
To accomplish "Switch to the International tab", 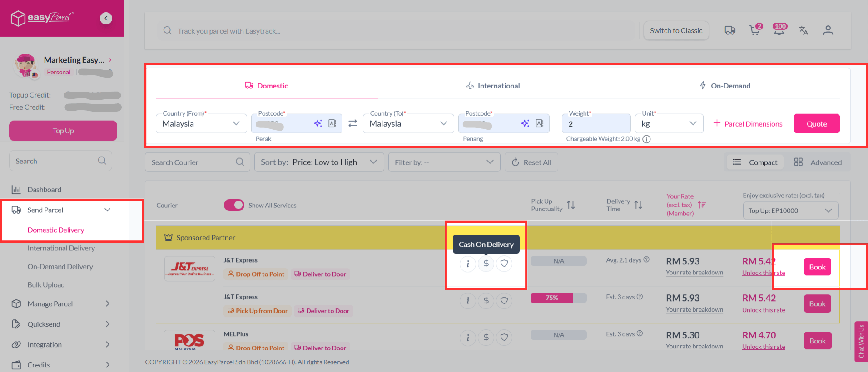I will tap(493, 86).
